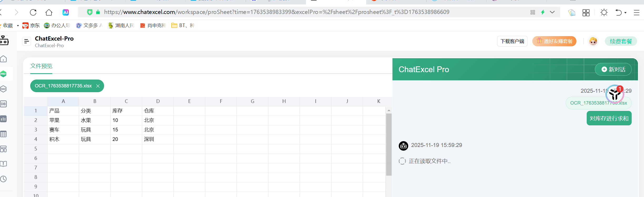
Task: Select the PRO mode icon in sidebar
Action: coord(3,74)
